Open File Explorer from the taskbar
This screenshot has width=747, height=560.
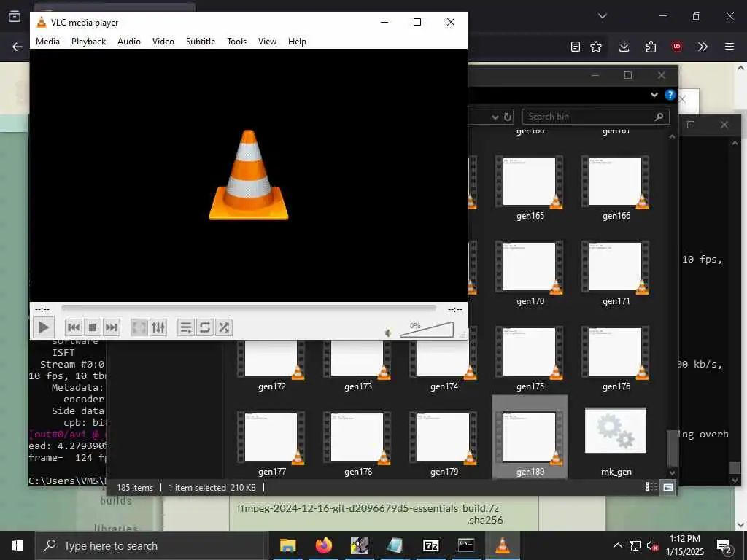(287, 545)
